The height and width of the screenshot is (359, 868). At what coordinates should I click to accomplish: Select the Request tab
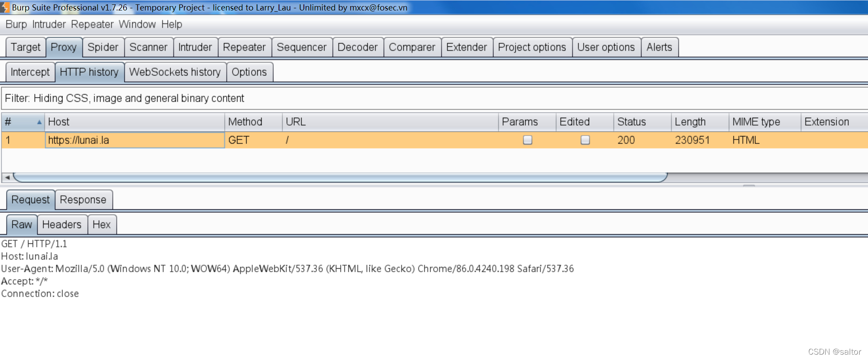click(x=31, y=200)
